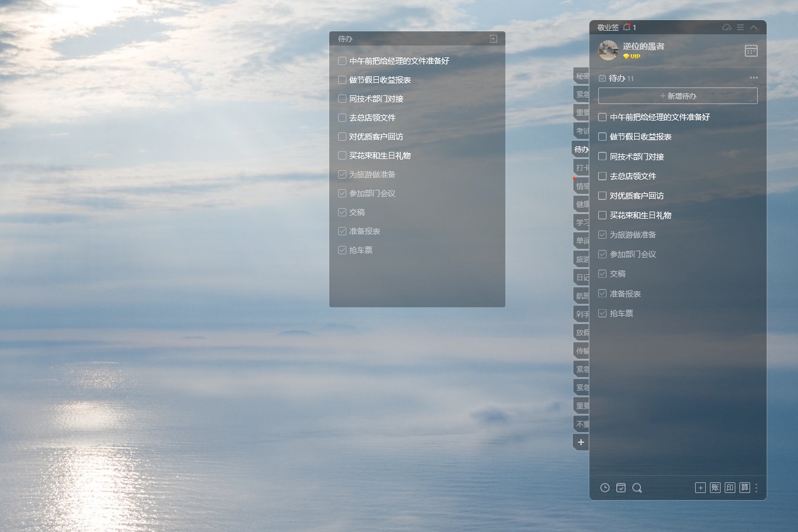This screenshot has width=798, height=532.
Task: Click the 算 calculator tool icon
Action: point(744,488)
